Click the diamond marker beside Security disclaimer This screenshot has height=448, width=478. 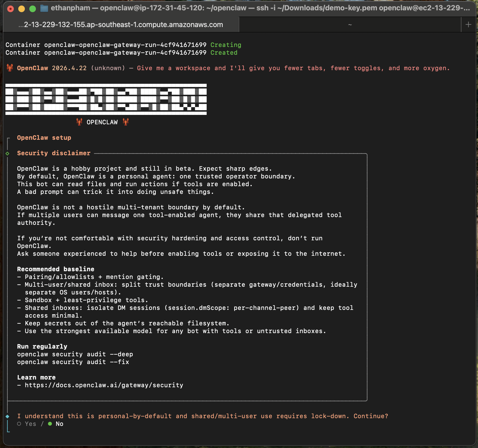7,153
